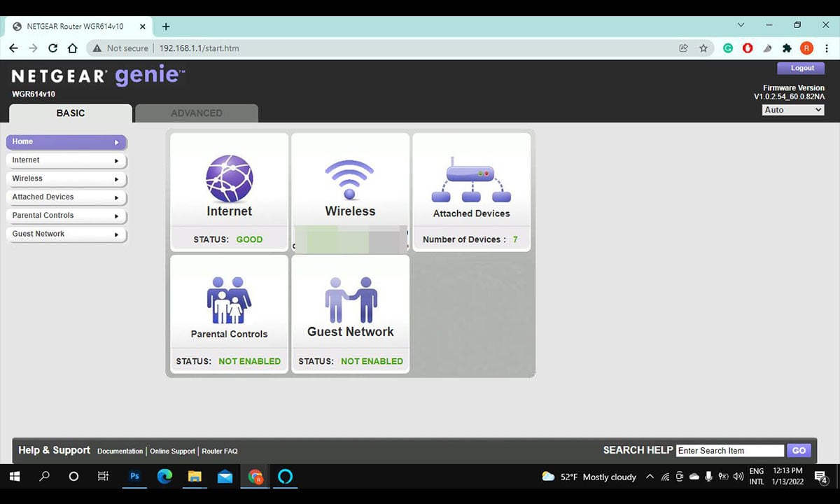Click the ENG INTL language indicator

click(757, 477)
